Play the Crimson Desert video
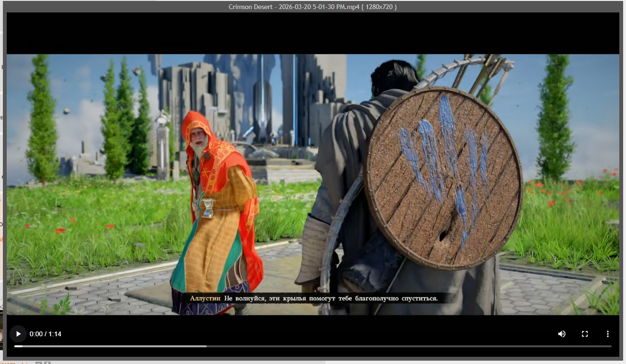This screenshot has height=364, width=626. point(18,334)
